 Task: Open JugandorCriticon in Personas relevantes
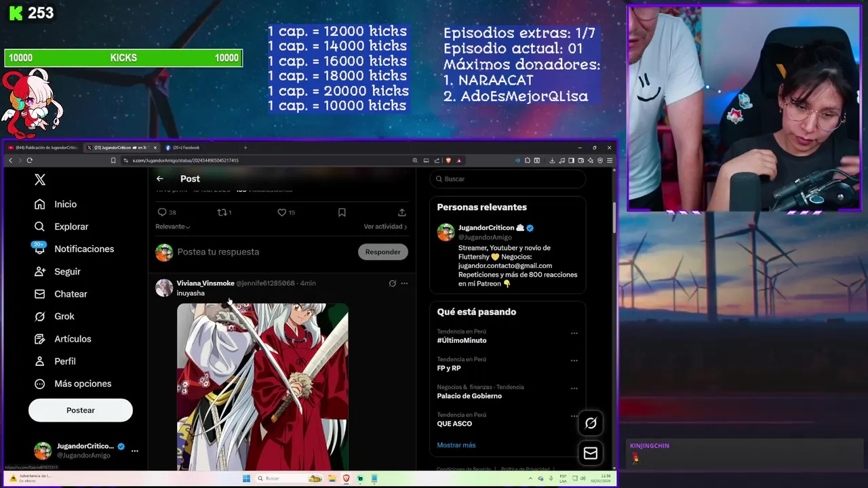tap(486, 228)
